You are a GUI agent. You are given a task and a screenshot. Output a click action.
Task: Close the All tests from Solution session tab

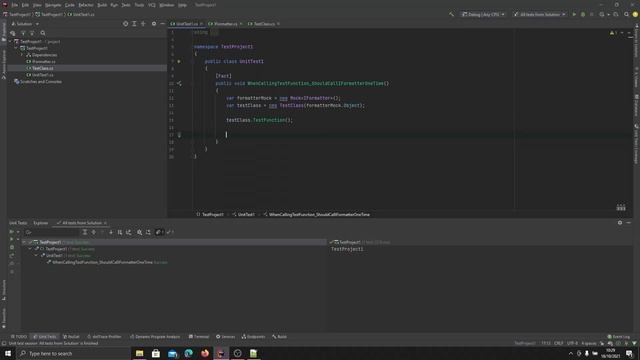[x=105, y=223]
